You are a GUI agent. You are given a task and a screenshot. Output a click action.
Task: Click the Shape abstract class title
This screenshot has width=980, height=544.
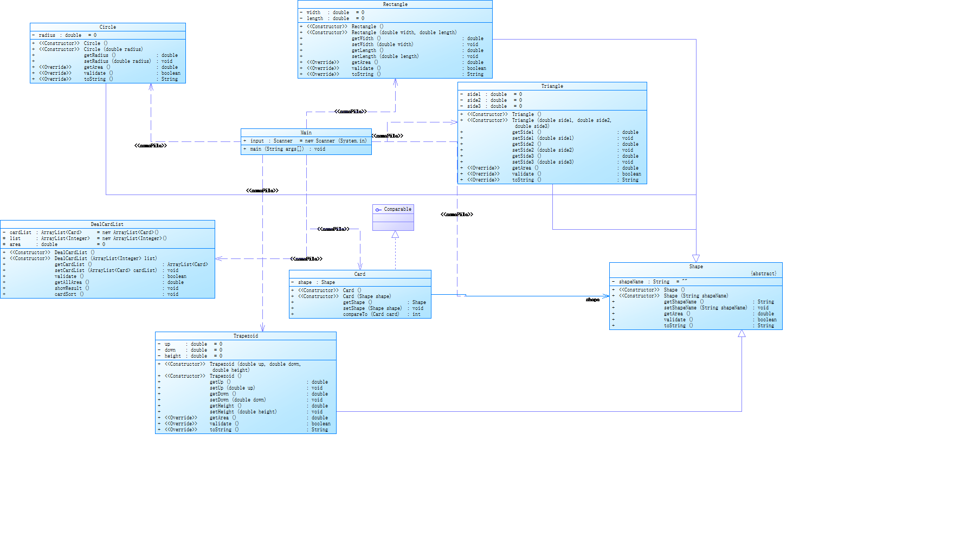click(x=696, y=267)
